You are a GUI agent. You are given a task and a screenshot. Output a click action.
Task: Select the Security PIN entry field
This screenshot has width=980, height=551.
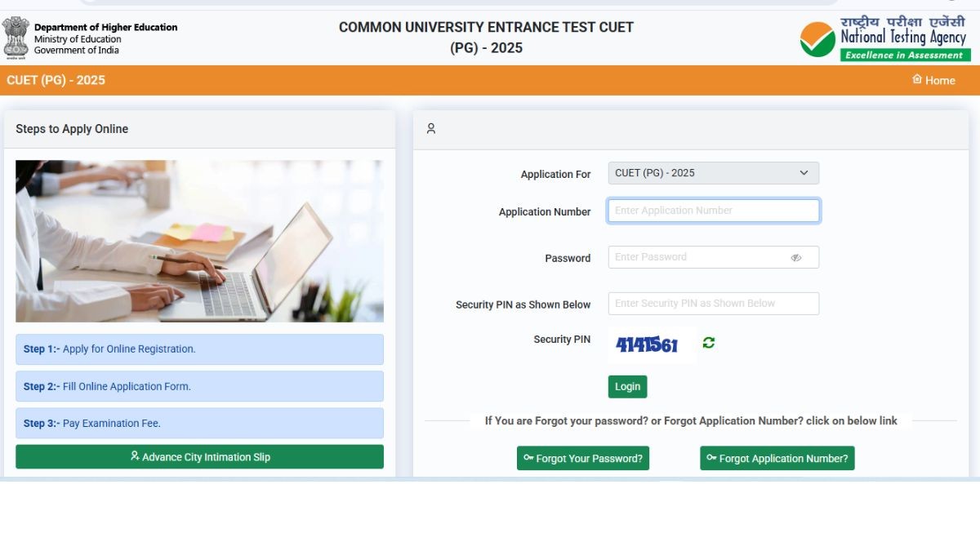713,304
